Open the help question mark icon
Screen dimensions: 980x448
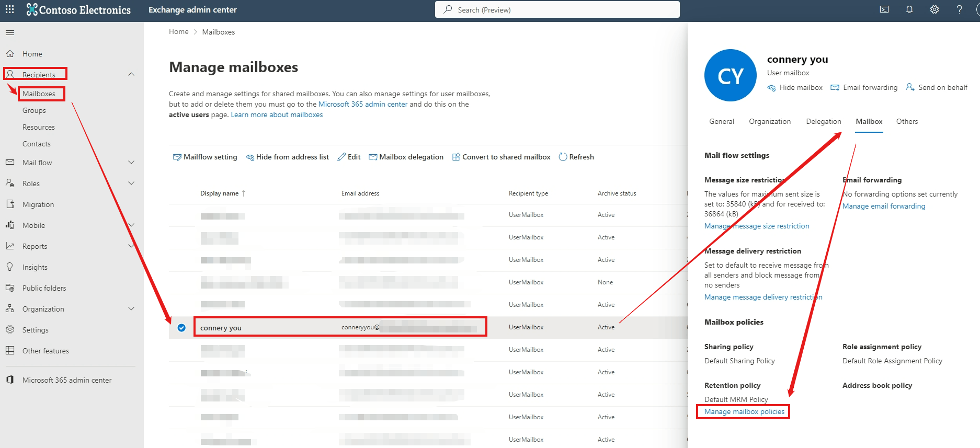click(x=959, y=9)
